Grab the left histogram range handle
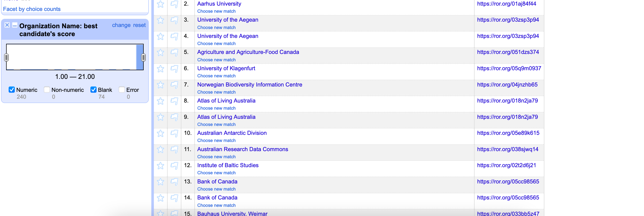 coord(7,57)
